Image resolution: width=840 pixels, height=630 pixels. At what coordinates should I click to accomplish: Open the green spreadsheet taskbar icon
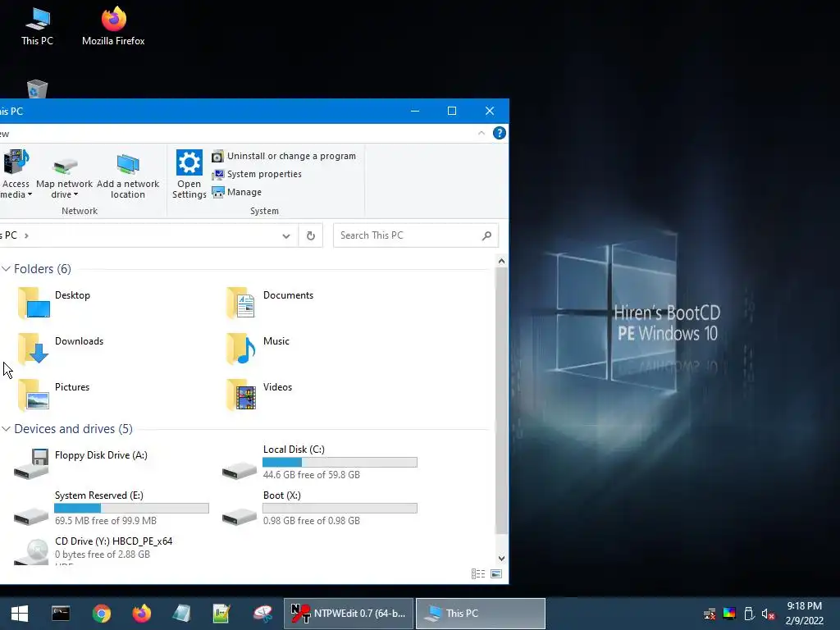coord(221,614)
